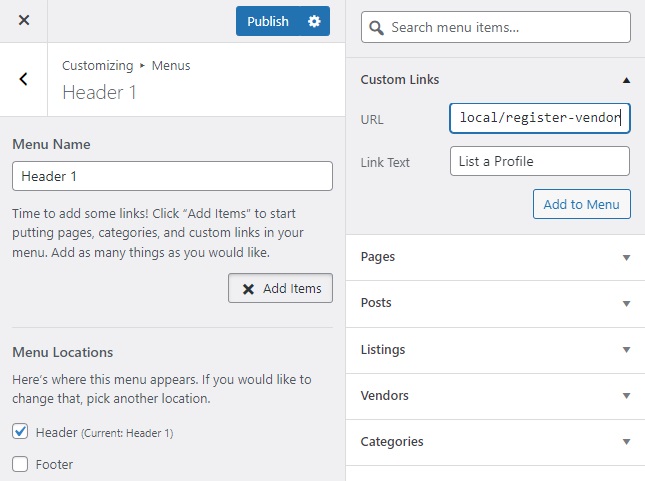Screen dimensions: 645x481
Task: Click the Menu Name text field
Action: click(172, 176)
